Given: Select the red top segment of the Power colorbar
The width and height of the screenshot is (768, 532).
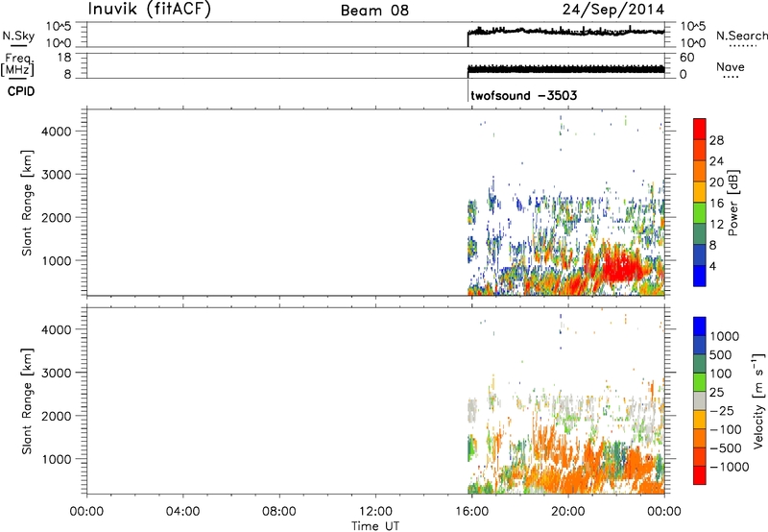Looking at the screenshot, I should pyautogui.click(x=700, y=129).
